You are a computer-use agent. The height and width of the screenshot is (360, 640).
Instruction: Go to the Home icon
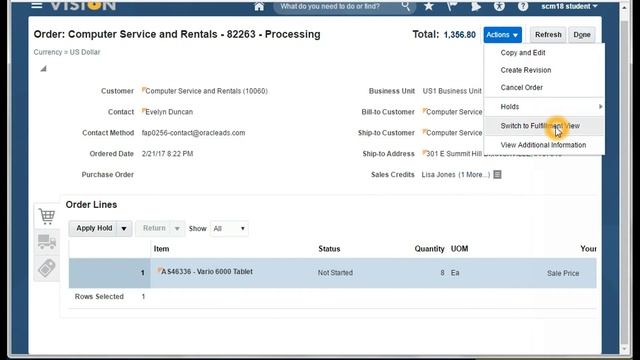[259, 6]
